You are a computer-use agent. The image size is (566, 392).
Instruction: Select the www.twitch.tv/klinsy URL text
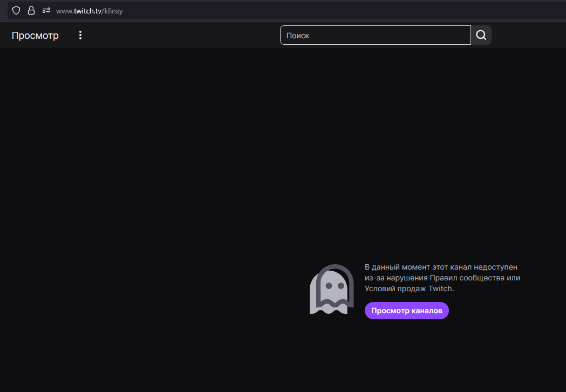pyautogui.click(x=90, y=11)
